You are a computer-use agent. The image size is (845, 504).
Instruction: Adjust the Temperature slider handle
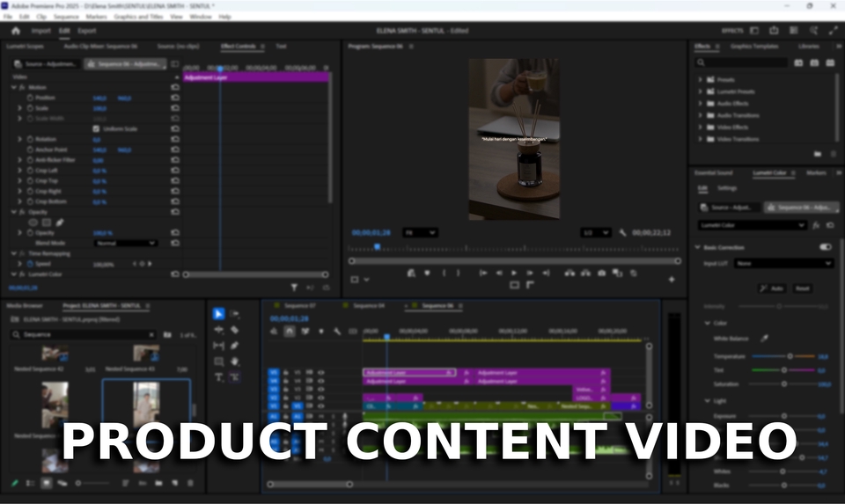pos(790,356)
